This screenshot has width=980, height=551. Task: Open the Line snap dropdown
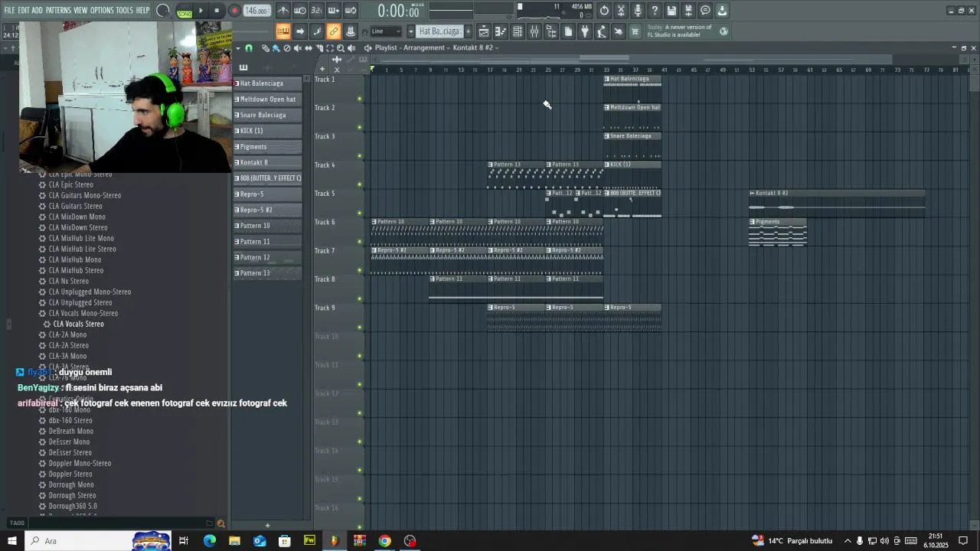[385, 31]
